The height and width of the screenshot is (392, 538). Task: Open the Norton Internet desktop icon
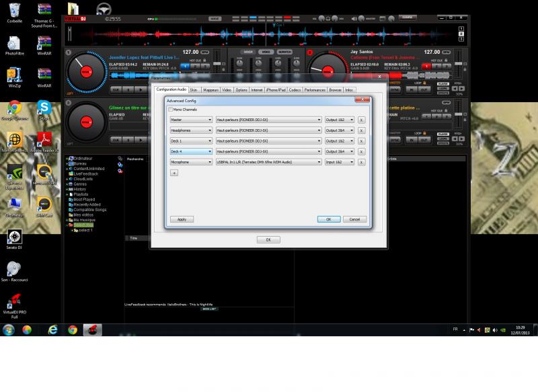(14, 143)
